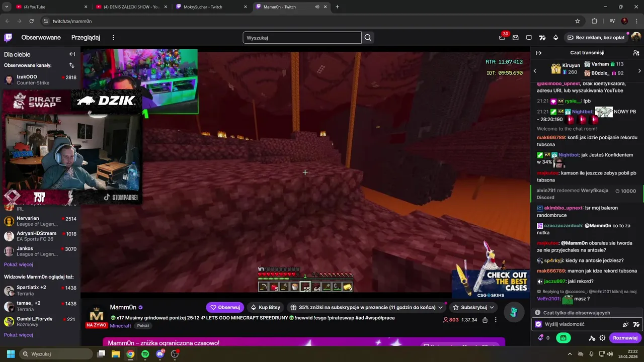Open chat settings gear

coord(602,338)
